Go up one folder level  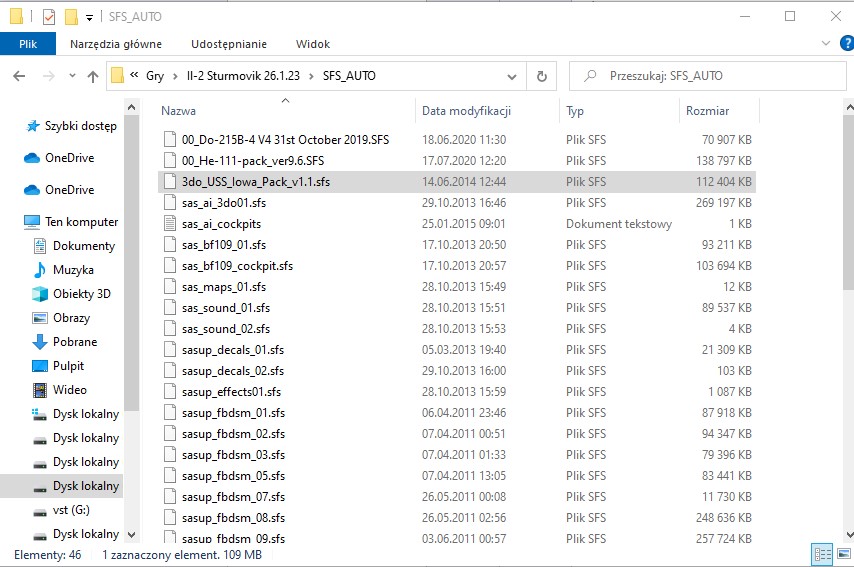pyautogui.click(x=93, y=76)
